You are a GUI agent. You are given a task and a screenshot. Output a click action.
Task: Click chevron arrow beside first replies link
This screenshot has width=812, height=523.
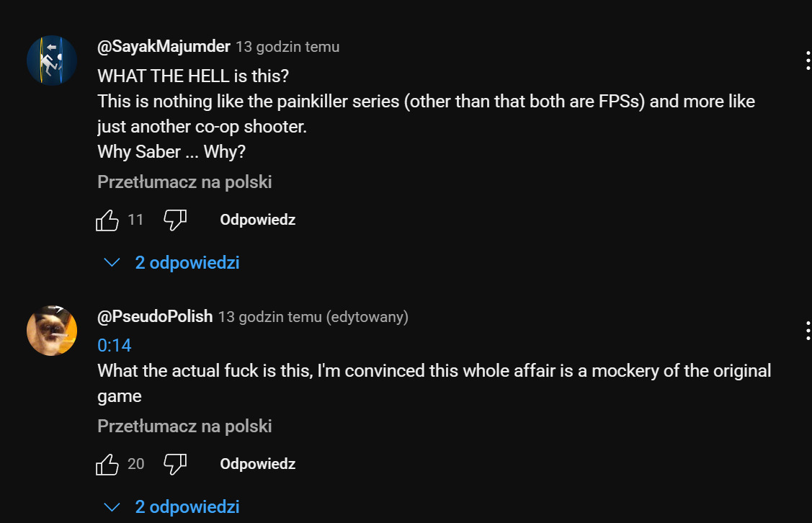[112, 263]
